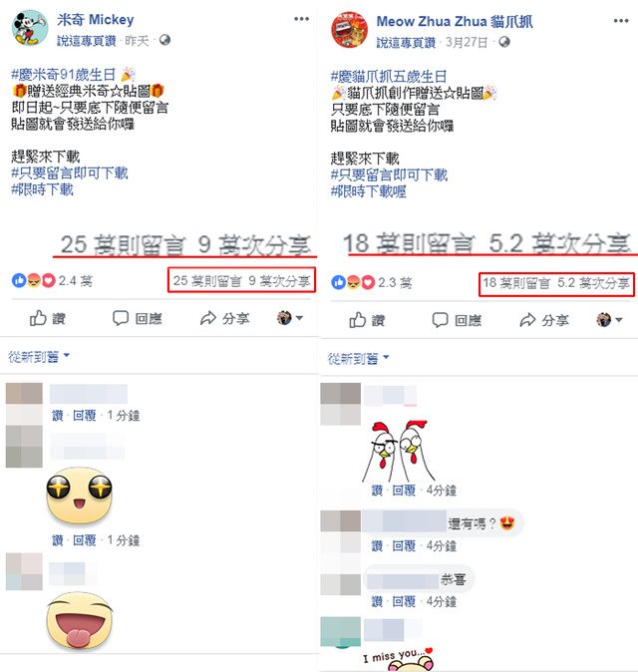Image resolution: width=638 pixels, height=672 pixels.
Task: Open the profile selector dropdown on the Meow Zhua Zhua post
Action: click(609, 320)
